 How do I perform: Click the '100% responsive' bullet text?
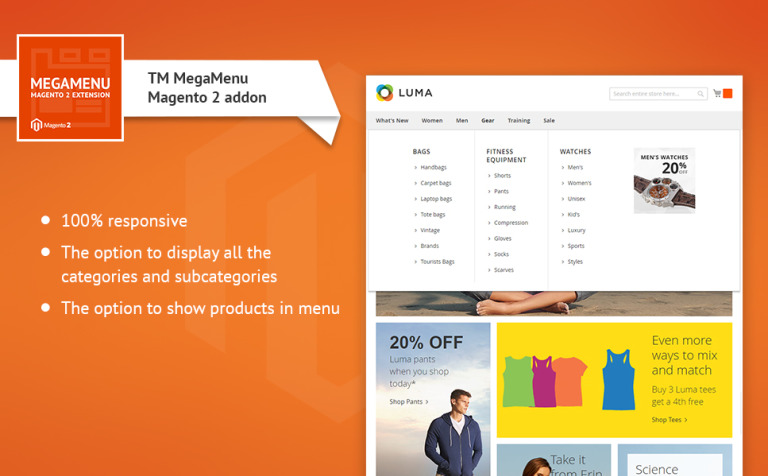(124, 221)
